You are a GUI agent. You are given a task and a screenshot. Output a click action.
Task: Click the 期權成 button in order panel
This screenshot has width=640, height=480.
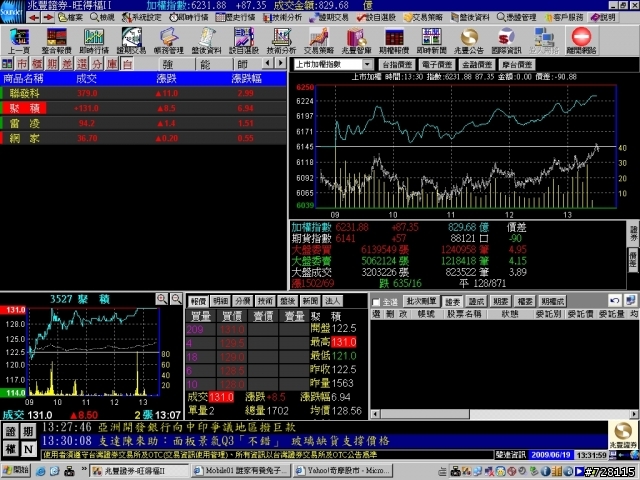click(x=553, y=302)
